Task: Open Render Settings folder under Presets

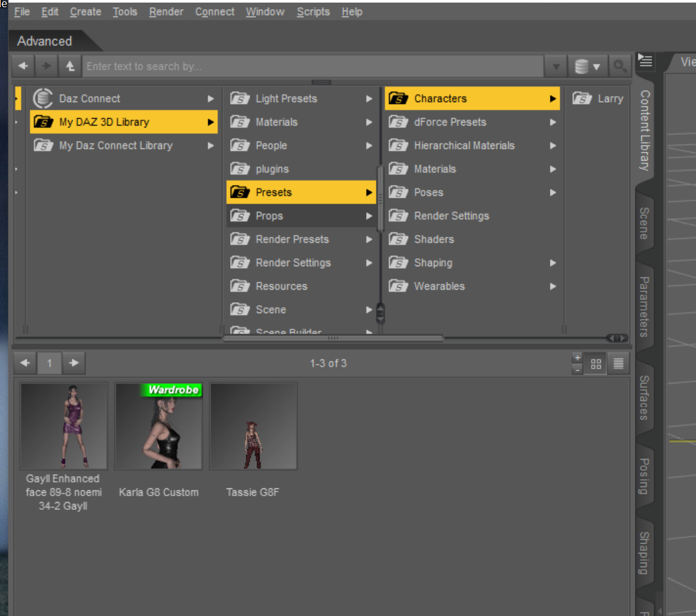Action: coord(472,216)
